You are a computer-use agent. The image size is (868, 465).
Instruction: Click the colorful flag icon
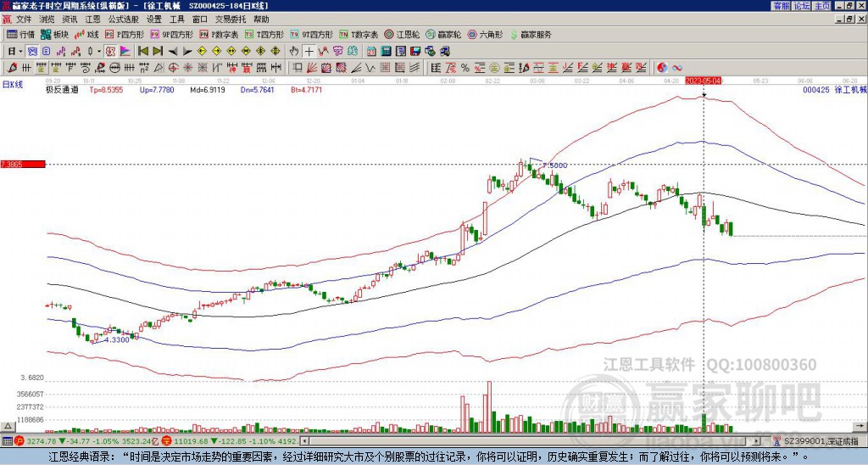tap(125, 52)
